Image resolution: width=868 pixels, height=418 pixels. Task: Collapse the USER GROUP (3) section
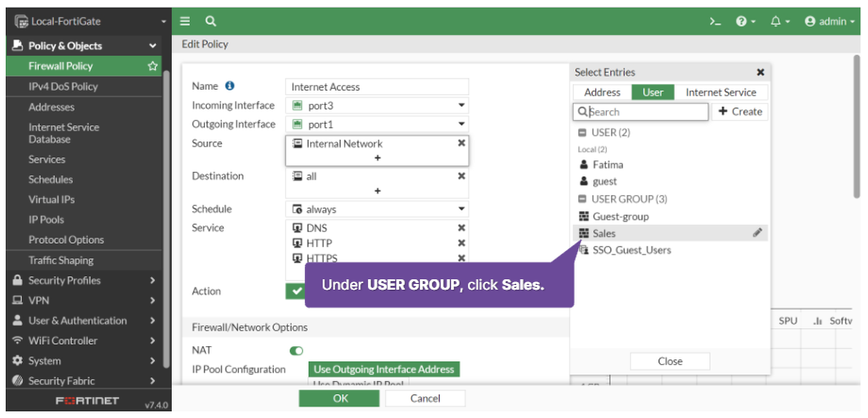pos(582,199)
